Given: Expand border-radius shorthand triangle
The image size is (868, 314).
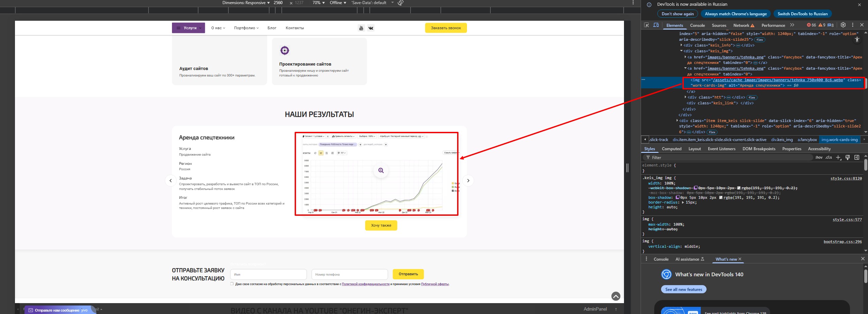Looking at the screenshot, I should (x=683, y=202).
